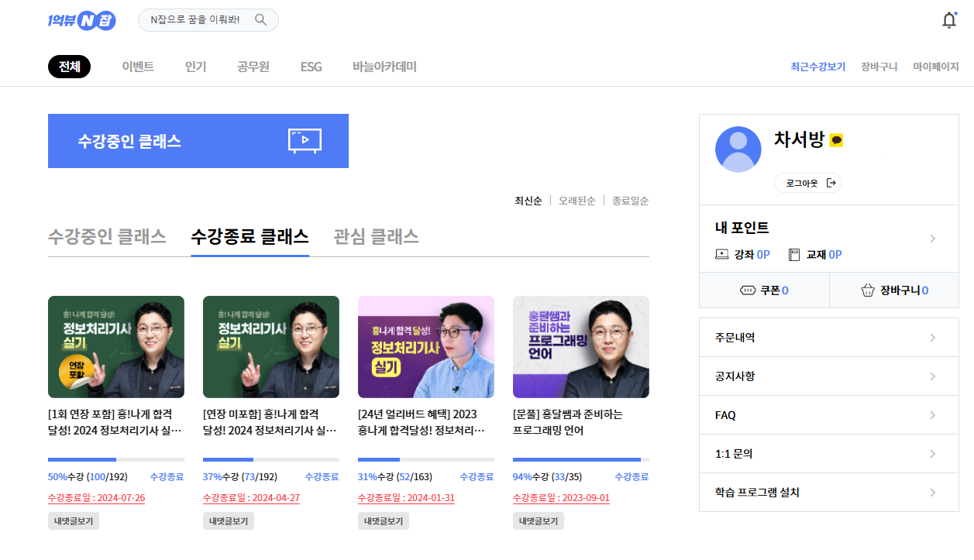Viewport: 974px width, 560px height.
Task: Click the 차서방 user name
Action: [x=799, y=139]
